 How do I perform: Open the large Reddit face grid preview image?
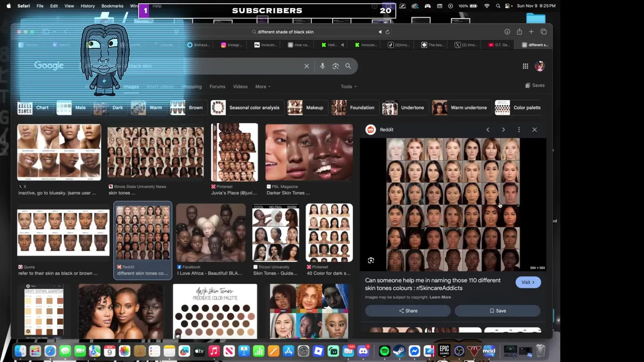coord(453,205)
